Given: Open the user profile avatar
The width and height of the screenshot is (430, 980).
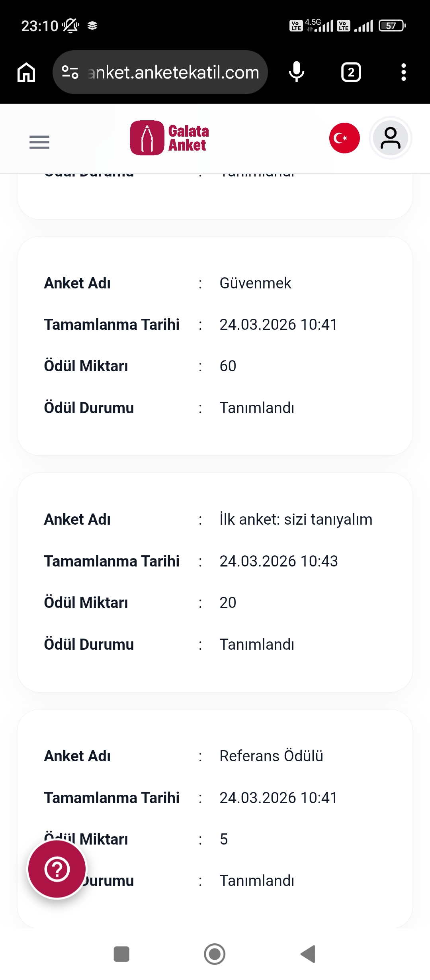Looking at the screenshot, I should pyautogui.click(x=391, y=138).
